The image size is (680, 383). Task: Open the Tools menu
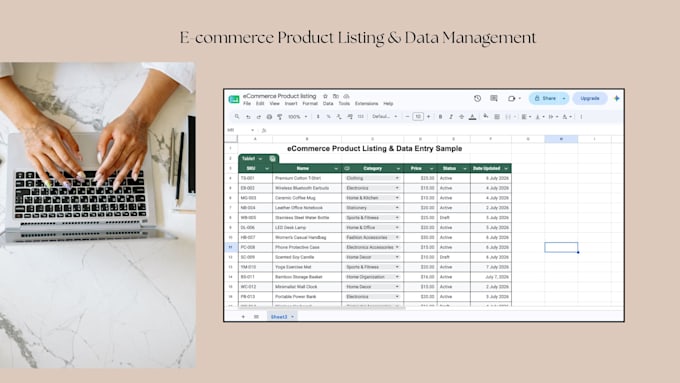pyautogui.click(x=344, y=104)
